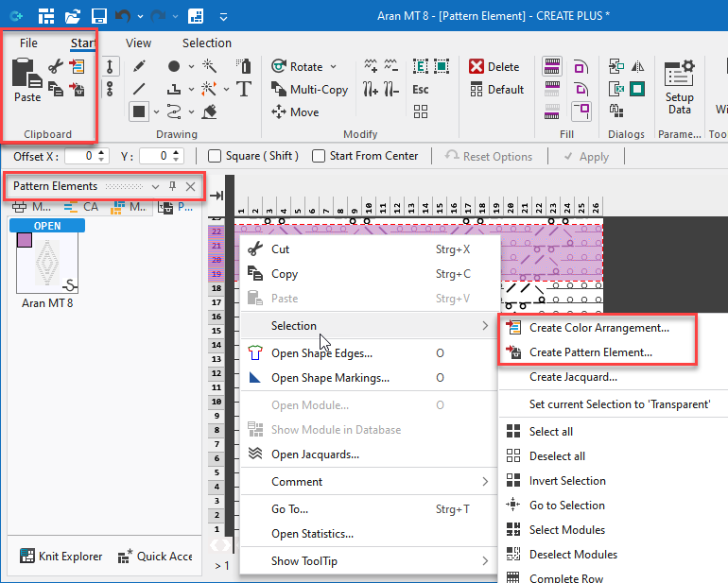The height and width of the screenshot is (583, 728).
Task: Select the text tool in Drawing group
Action: [244, 89]
